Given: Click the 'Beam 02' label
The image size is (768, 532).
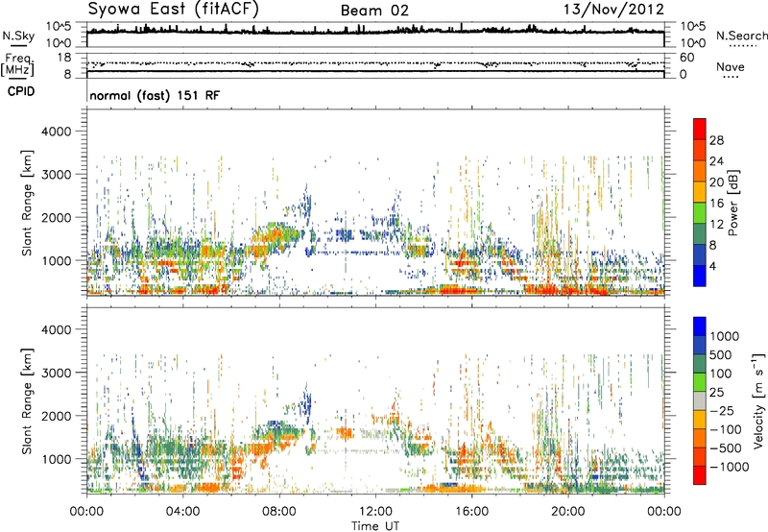Looking at the screenshot, I should [x=374, y=11].
